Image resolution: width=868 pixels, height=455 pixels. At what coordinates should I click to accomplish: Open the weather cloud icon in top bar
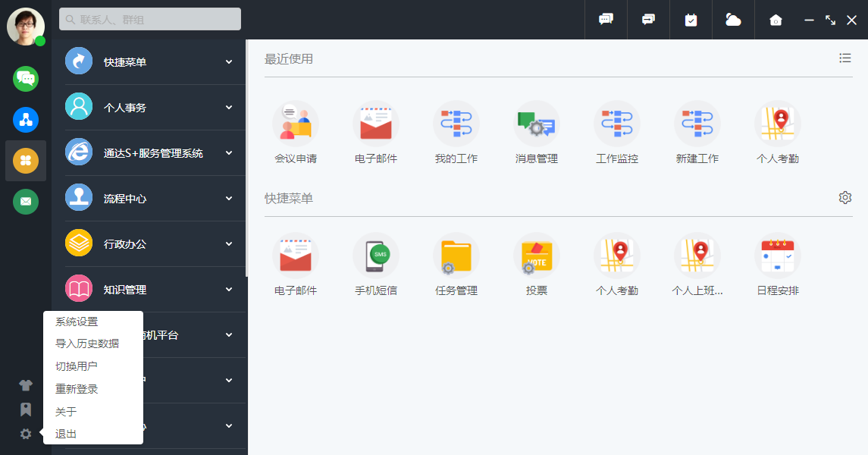tap(733, 20)
